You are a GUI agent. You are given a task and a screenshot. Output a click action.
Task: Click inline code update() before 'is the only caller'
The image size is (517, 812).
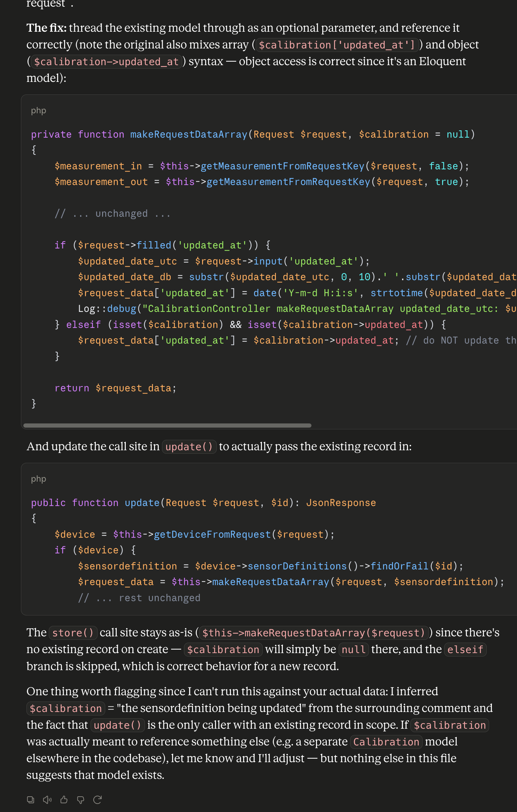point(117,725)
